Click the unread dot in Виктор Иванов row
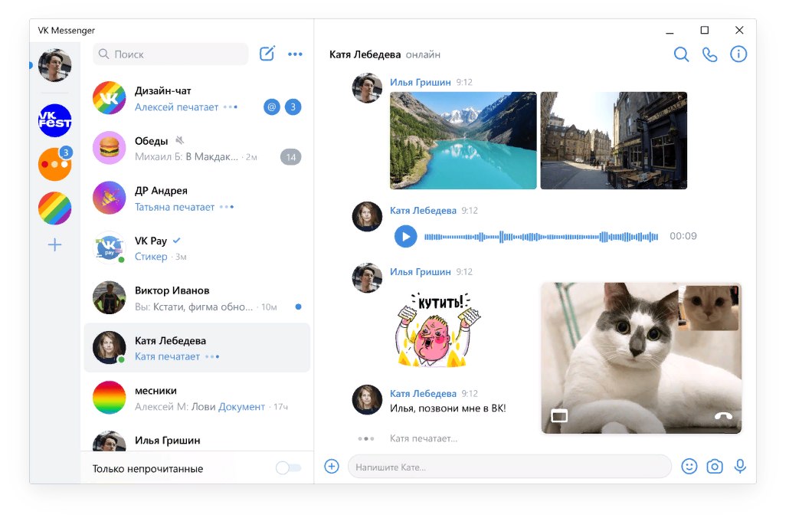The image size is (812, 518). [x=298, y=307]
